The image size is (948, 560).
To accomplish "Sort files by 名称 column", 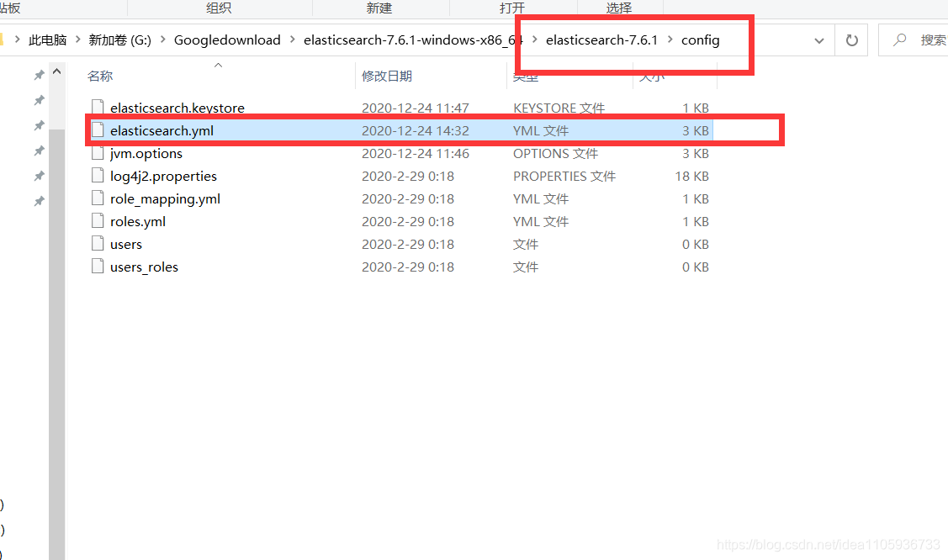I will [x=100, y=77].
